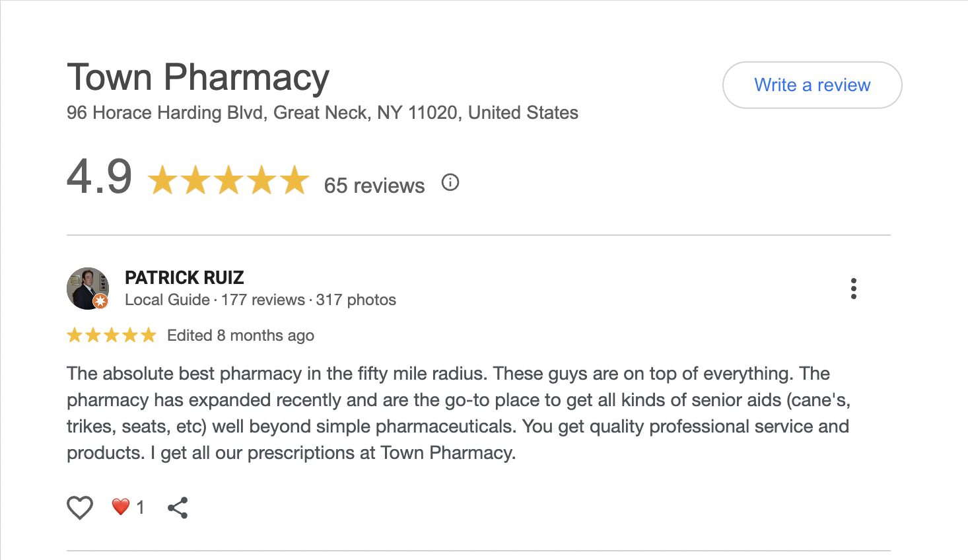Screen dimensions: 968x560
Task: Click the five-star rating on Patrick's review
Action: point(111,335)
